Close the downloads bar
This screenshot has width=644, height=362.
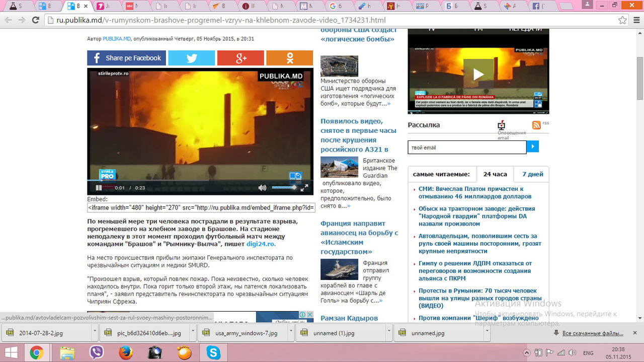point(634,333)
